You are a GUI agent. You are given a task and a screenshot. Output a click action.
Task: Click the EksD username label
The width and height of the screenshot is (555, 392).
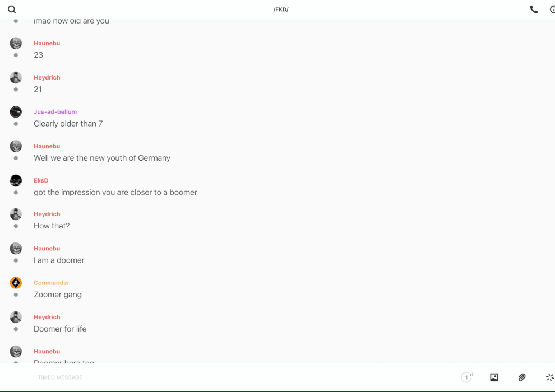[41, 180]
